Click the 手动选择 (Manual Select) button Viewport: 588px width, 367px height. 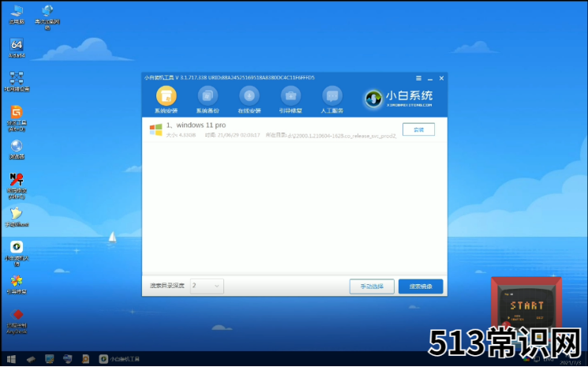[372, 286]
